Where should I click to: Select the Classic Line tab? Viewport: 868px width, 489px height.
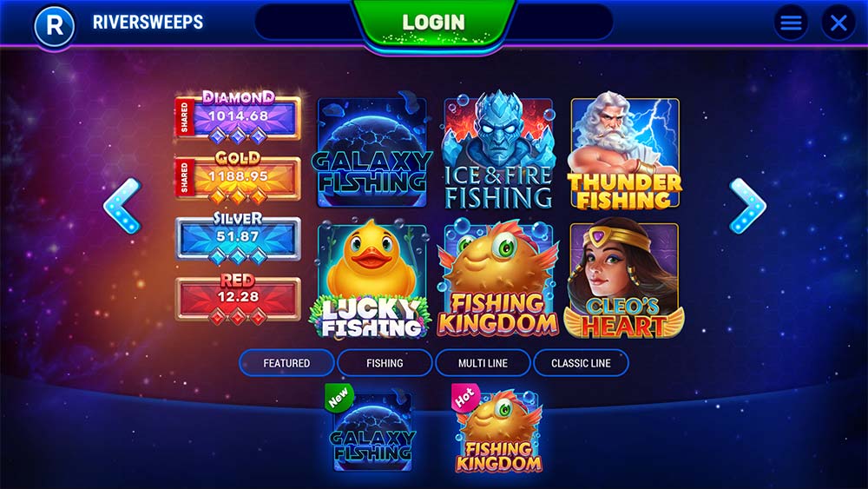click(581, 363)
